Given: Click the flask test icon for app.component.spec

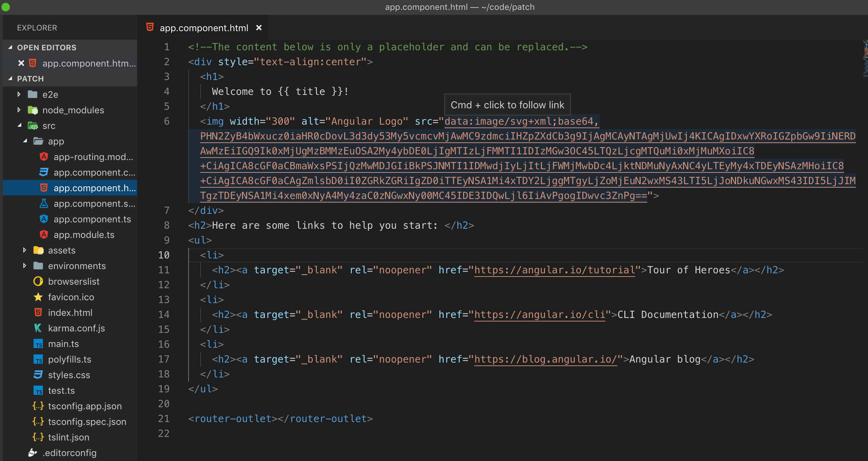Looking at the screenshot, I should [x=44, y=203].
